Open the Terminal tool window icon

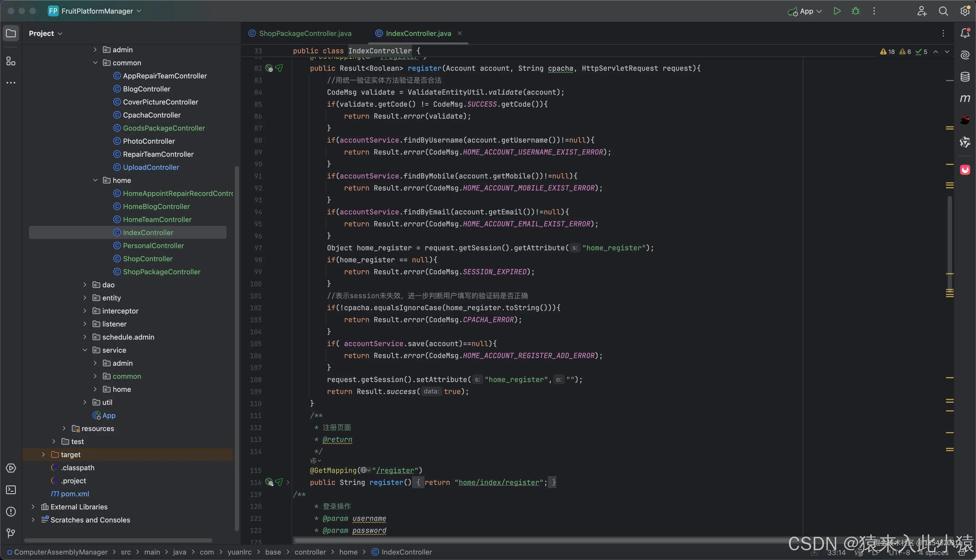pos(11,490)
